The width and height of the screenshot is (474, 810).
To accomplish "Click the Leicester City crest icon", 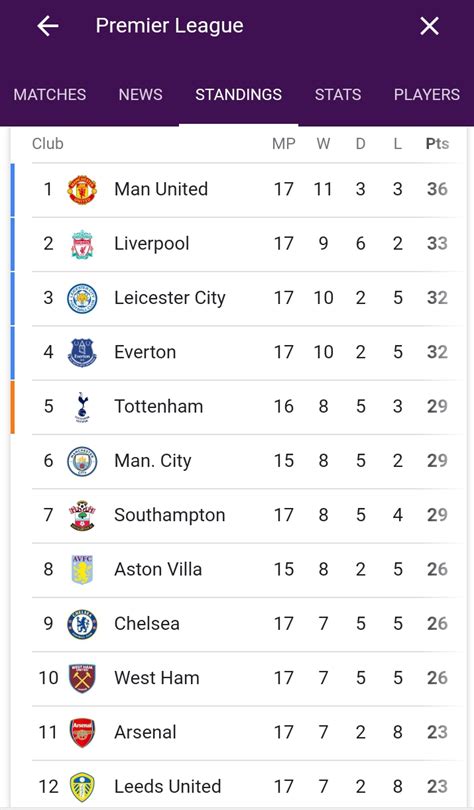I will [82, 299].
